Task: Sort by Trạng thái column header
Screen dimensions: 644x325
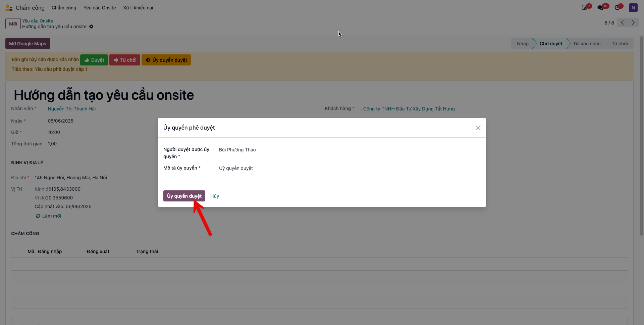Action: (257, 251)
